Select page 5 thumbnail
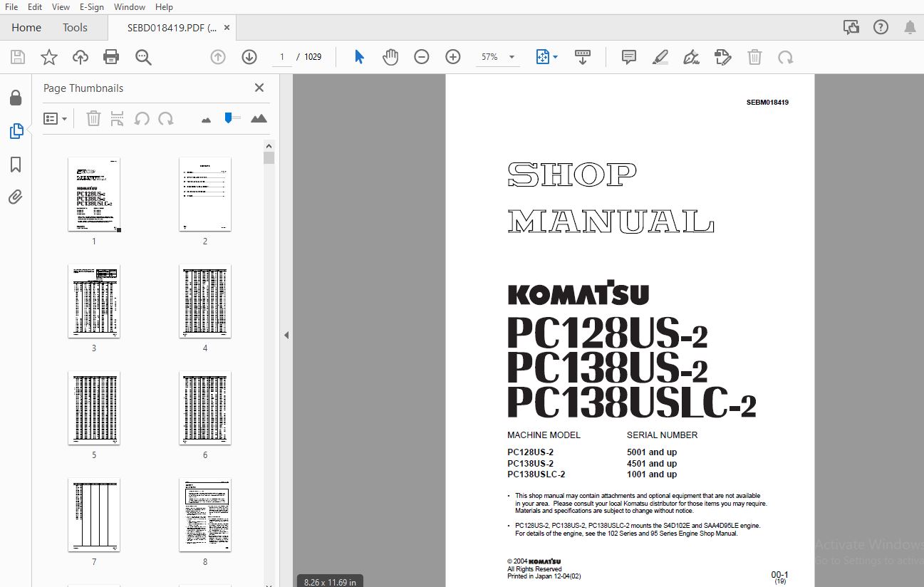This screenshot has width=924, height=587. click(94, 408)
